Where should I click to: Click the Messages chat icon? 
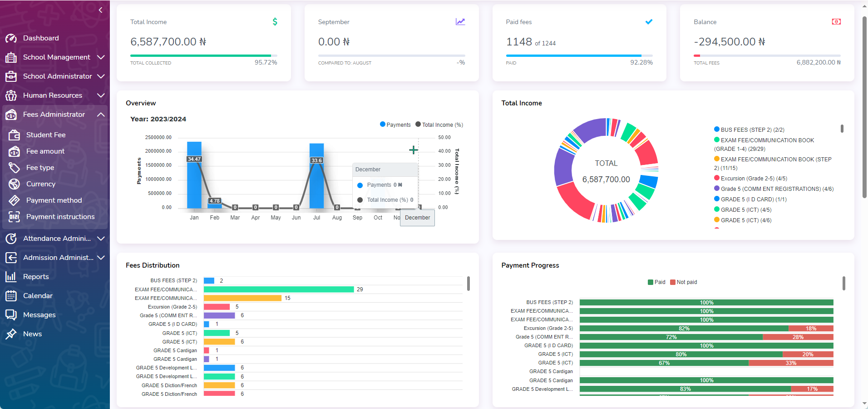coord(11,315)
